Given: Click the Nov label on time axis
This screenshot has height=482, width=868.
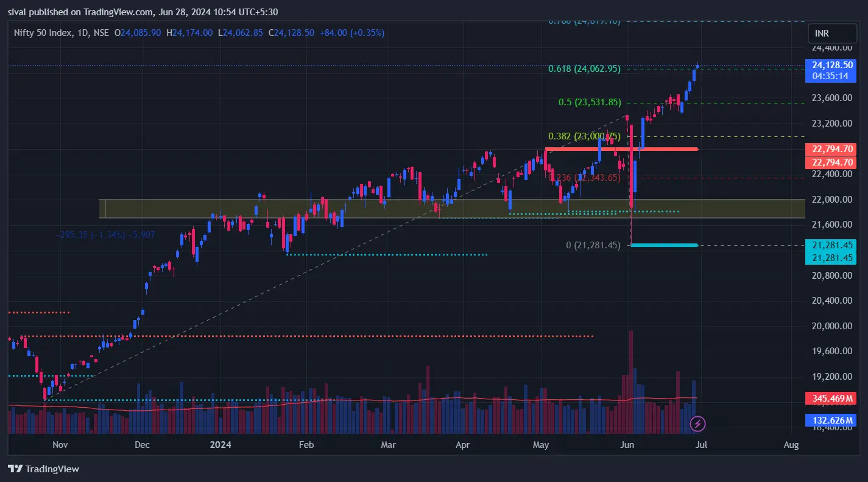Looking at the screenshot, I should pyautogui.click(x=60, y=445).
